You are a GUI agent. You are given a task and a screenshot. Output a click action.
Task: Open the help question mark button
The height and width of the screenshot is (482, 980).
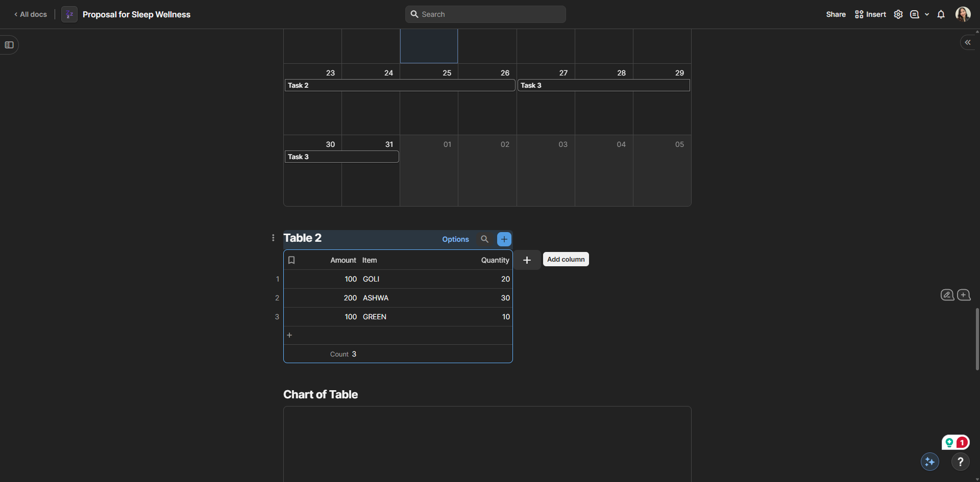click(961, 462)
